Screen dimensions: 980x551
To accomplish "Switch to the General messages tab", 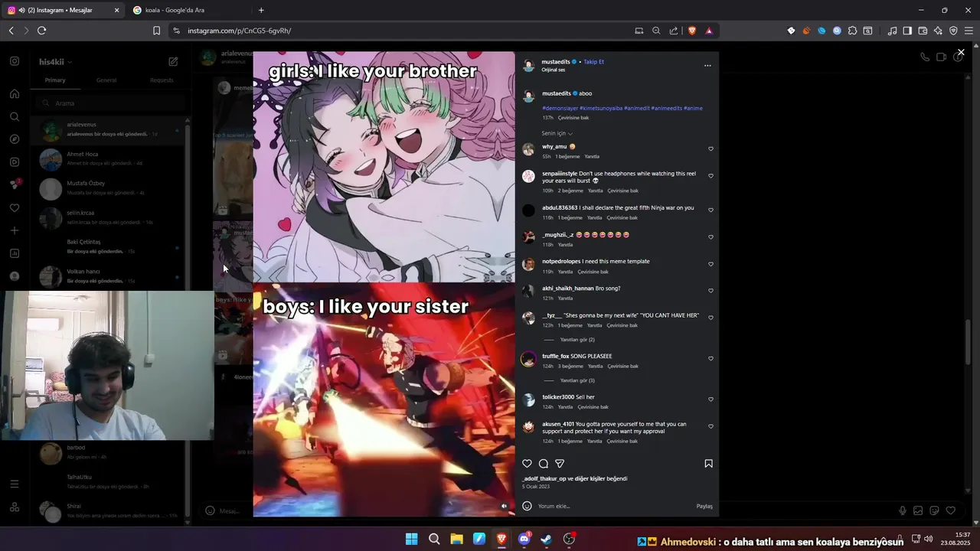I will click(106, 80).
